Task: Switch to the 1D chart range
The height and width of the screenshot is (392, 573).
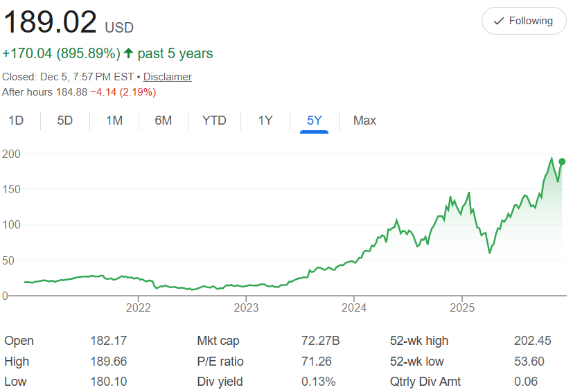Action: [16, 121]
